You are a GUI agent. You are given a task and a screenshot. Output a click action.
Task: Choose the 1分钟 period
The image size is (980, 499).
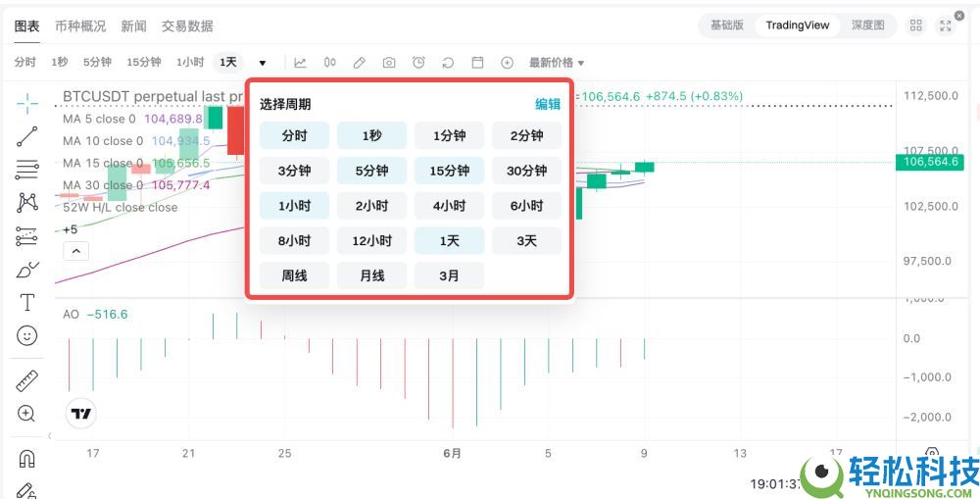coord(450,135)
